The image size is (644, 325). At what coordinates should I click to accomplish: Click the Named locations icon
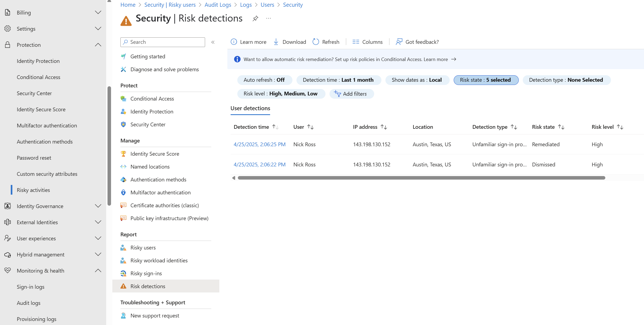(x=123, y=167)
